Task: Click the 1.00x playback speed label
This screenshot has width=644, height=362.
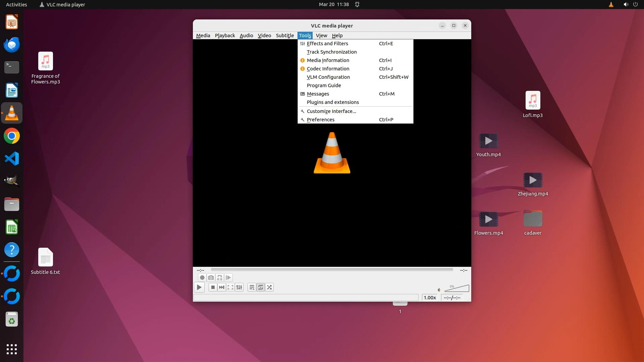Action: (x=430, y=298)
